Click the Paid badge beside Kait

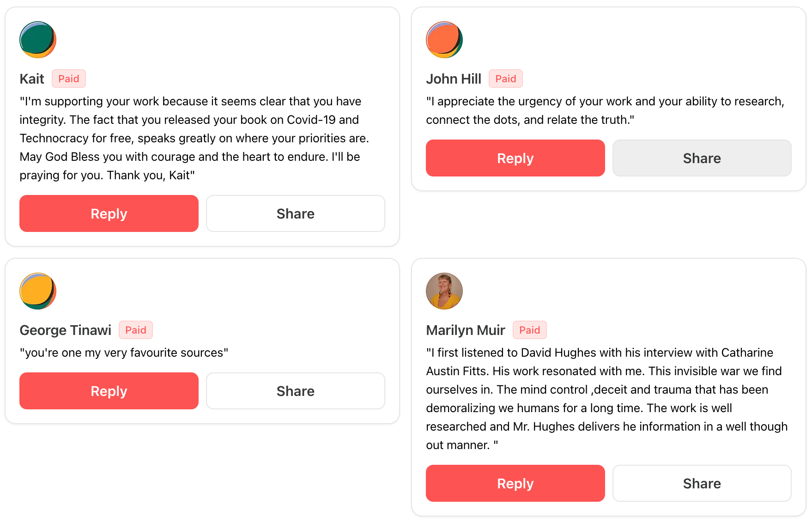click(69, 79)
